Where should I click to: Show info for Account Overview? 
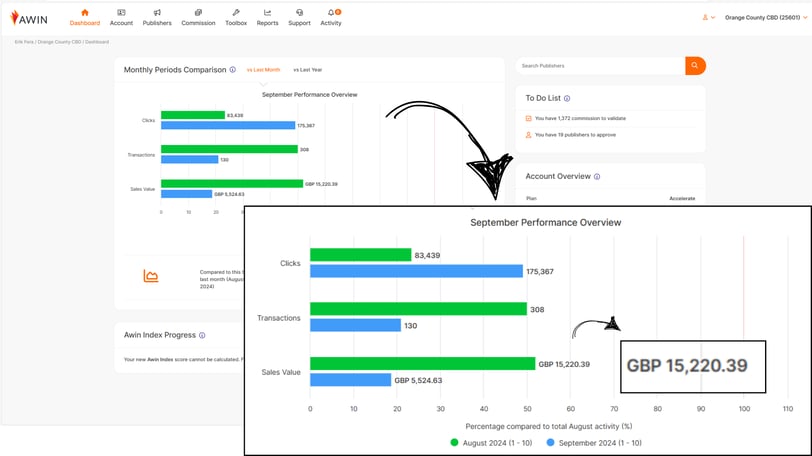[597, 176]
